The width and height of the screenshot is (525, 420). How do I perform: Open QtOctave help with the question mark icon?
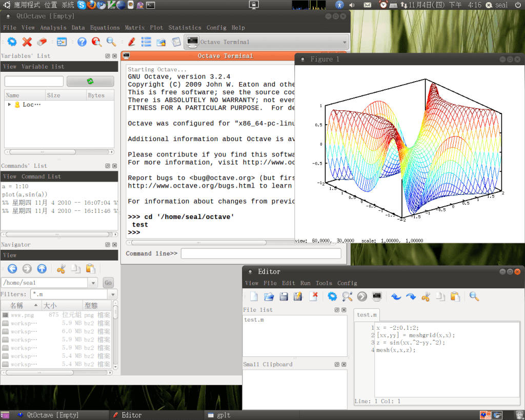pyautogui.click(x=82, y=42)
